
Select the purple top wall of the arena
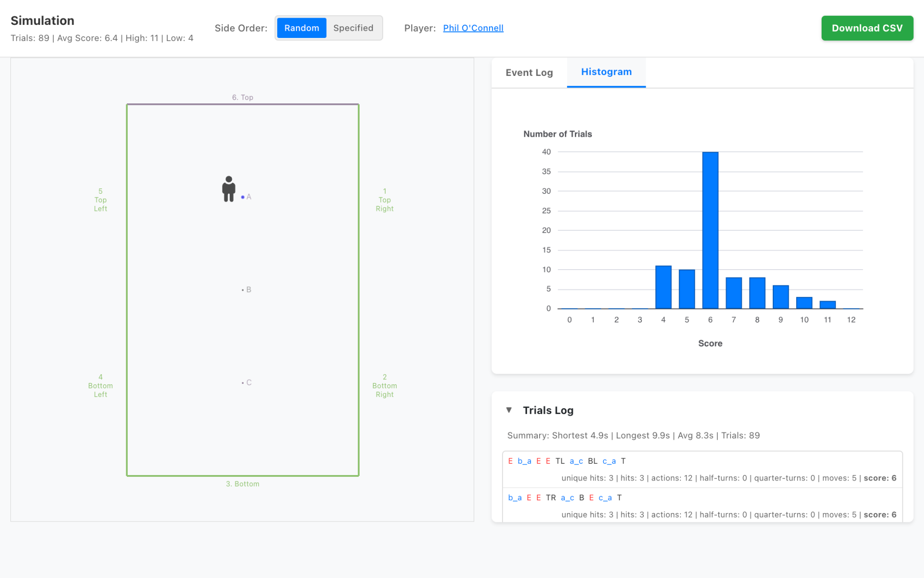click(x=243, y=103)
